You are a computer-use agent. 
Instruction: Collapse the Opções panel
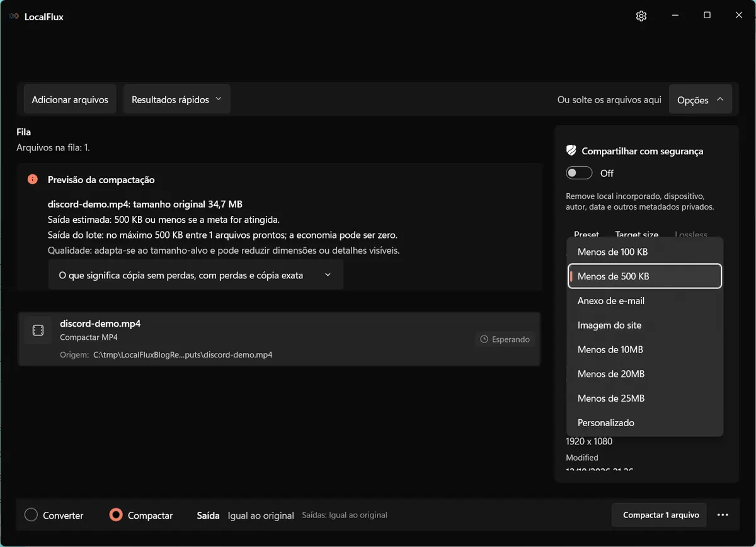pyautogui.click(x=701, y=99)
